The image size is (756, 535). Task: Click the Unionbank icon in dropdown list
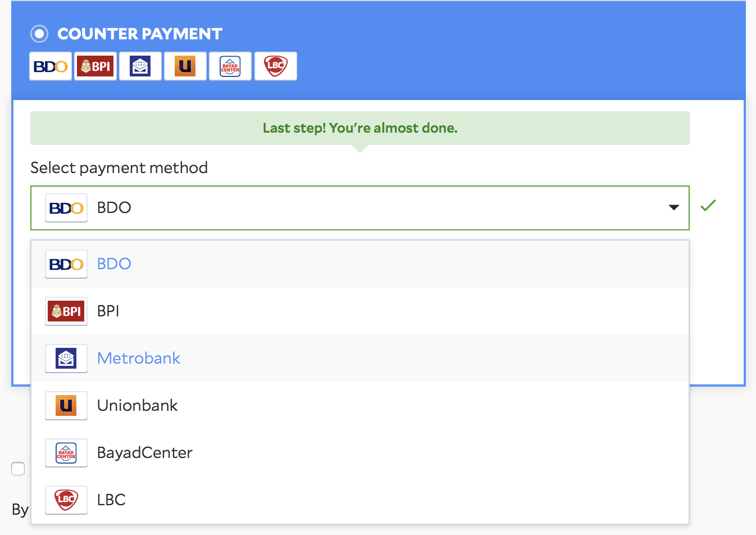click(x=66, y=405)
